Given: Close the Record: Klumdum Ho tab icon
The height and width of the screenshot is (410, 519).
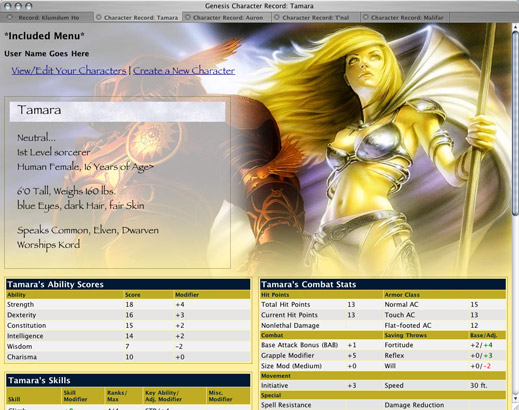Looking at the screenshot, I should pyautogui.click(x=9, y=17).
